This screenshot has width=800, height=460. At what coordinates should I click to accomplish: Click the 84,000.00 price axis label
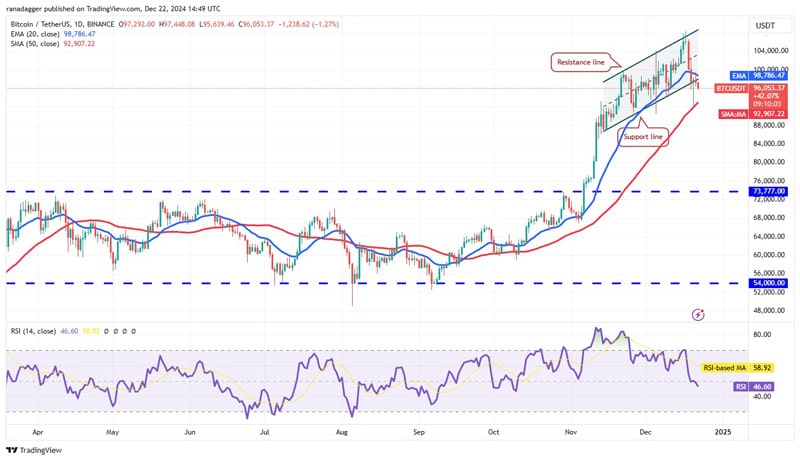(768, 144)
